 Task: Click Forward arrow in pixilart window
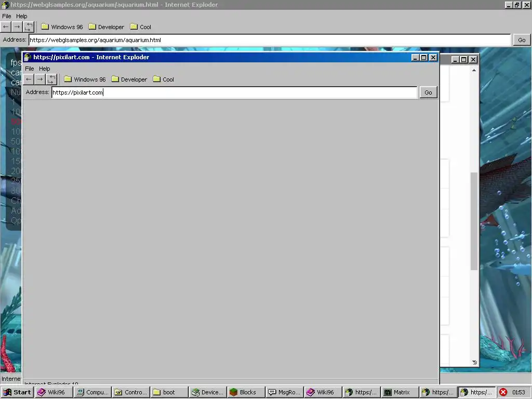(x=40, y=79)
